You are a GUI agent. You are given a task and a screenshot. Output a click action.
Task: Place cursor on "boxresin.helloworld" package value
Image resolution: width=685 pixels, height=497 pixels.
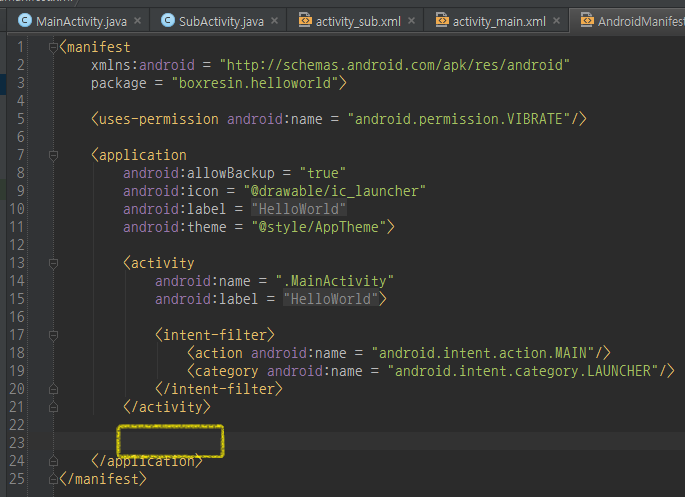tap(255, 83)
